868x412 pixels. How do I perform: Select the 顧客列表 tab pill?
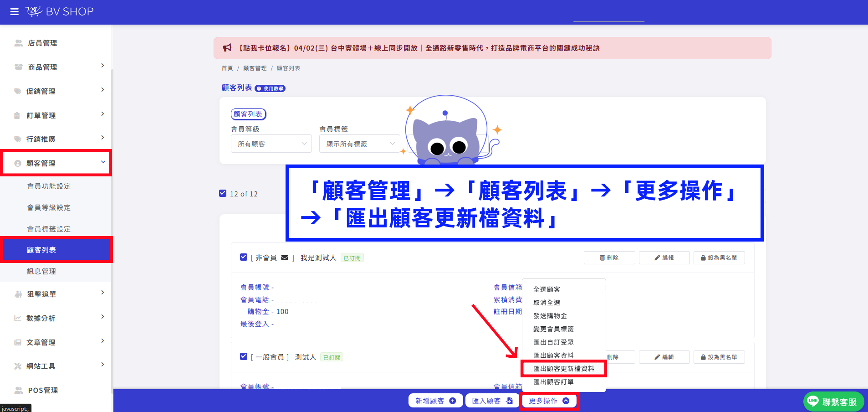tap(248, 114)
